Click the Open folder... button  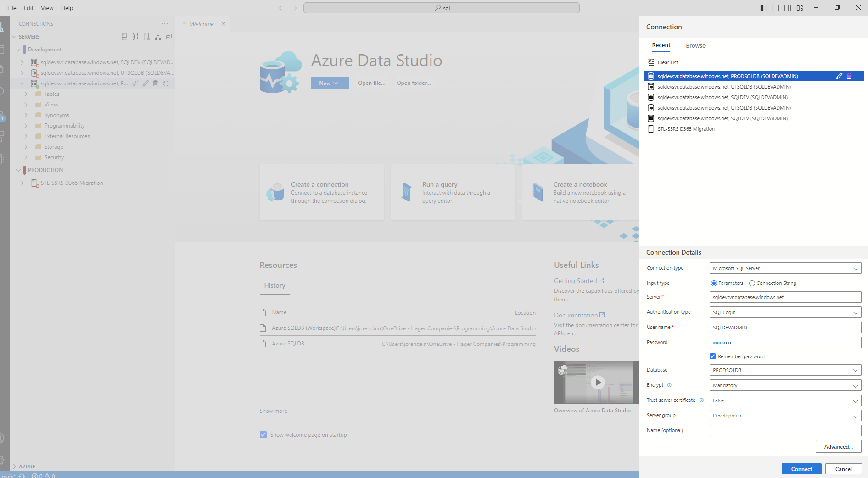pos(414,83)
